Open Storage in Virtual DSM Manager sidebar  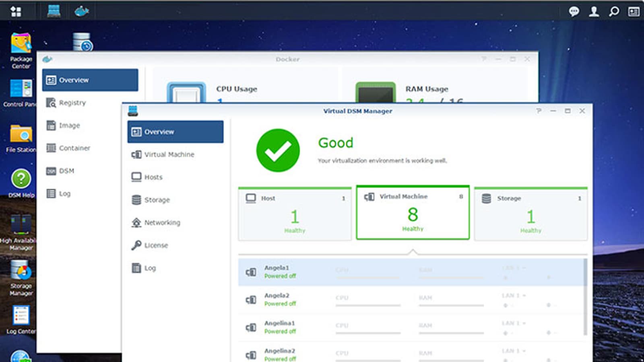(175, 200)
